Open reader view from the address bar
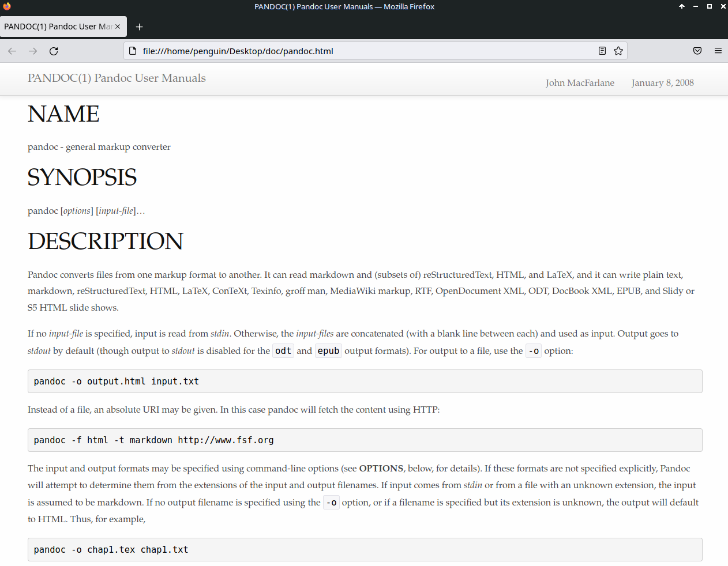728x566 pixels. (602, 51)
